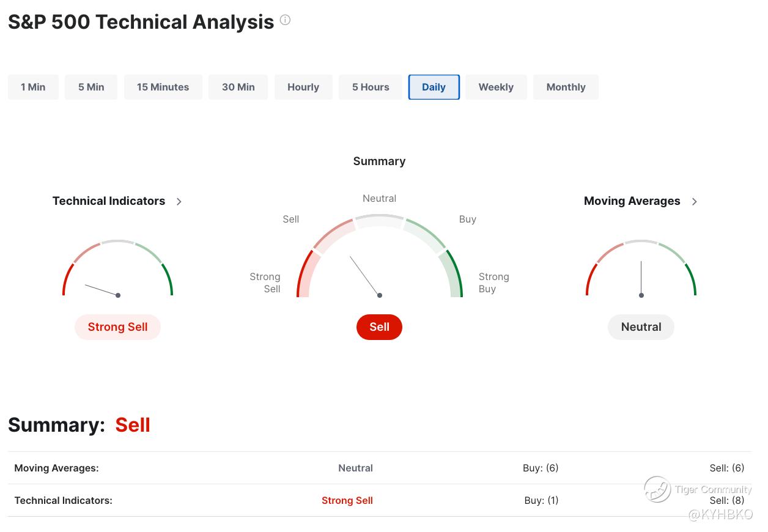Click the Moving Averages row label in table
The height and width of the screenshot is (532, 768).
pyautogui.click(x=56, y=468)
